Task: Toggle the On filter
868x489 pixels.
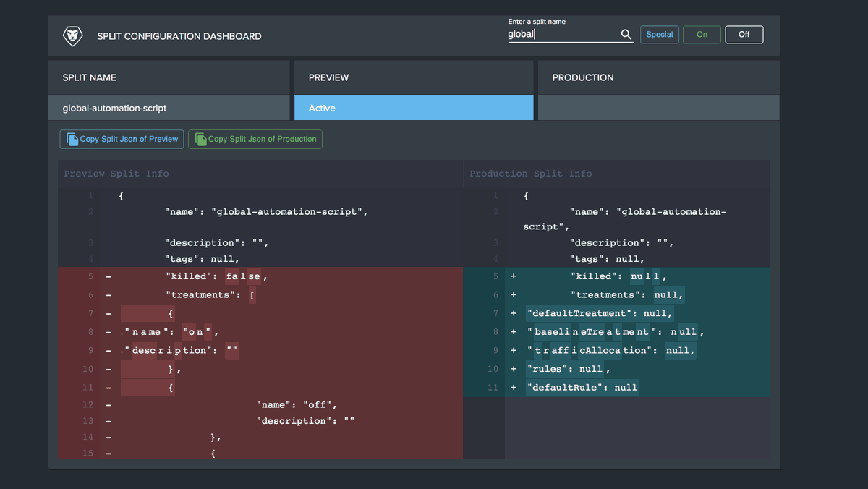Action: (x=702, y=35)
